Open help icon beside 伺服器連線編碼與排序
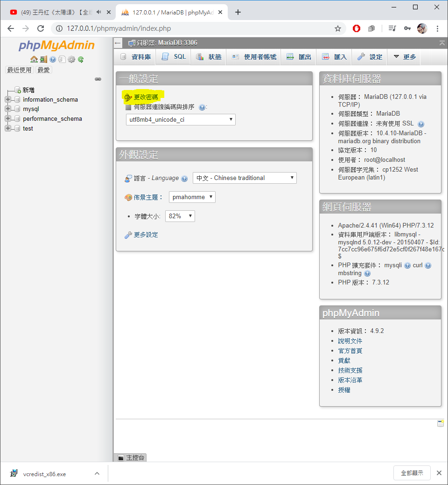 (x=202, y=107)
